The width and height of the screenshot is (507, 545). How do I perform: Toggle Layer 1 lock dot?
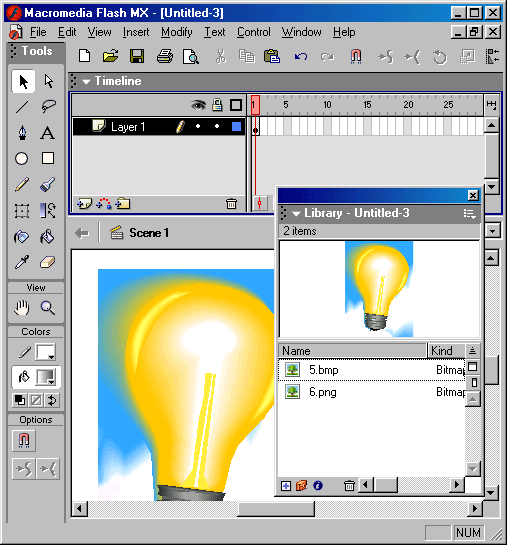point(217,127)
